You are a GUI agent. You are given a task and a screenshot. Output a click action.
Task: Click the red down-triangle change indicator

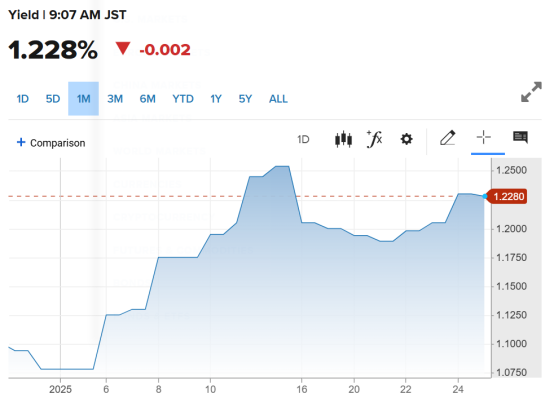click(x=123, y=48)
